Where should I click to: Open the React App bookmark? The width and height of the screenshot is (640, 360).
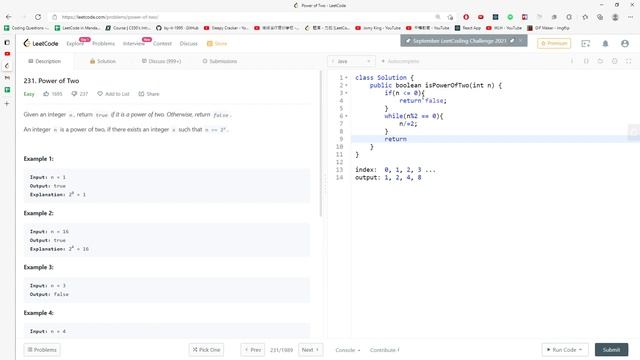click(x=468, y=28)
